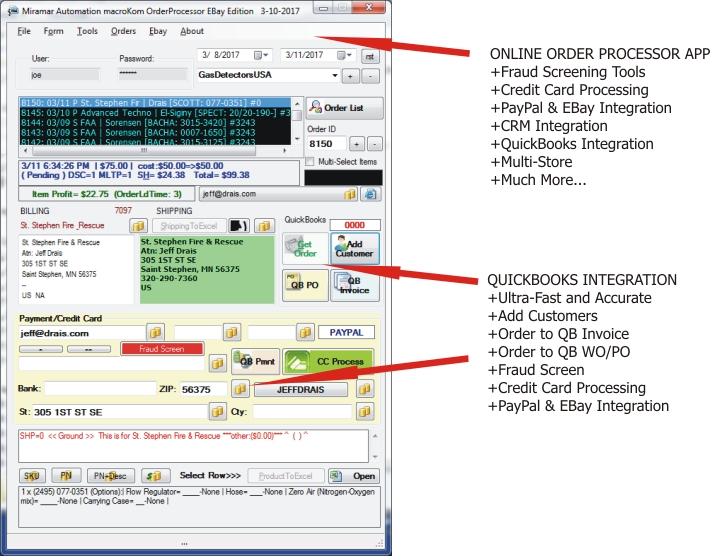Open the About menu
The width and height of the screenshot is (710, 556).
[192, 31]
